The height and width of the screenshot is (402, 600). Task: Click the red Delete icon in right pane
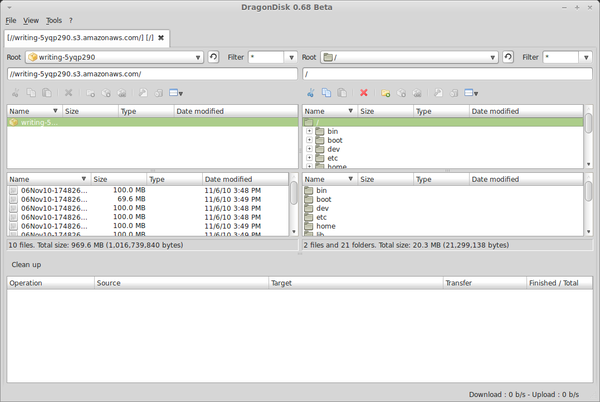click(364, 93)
